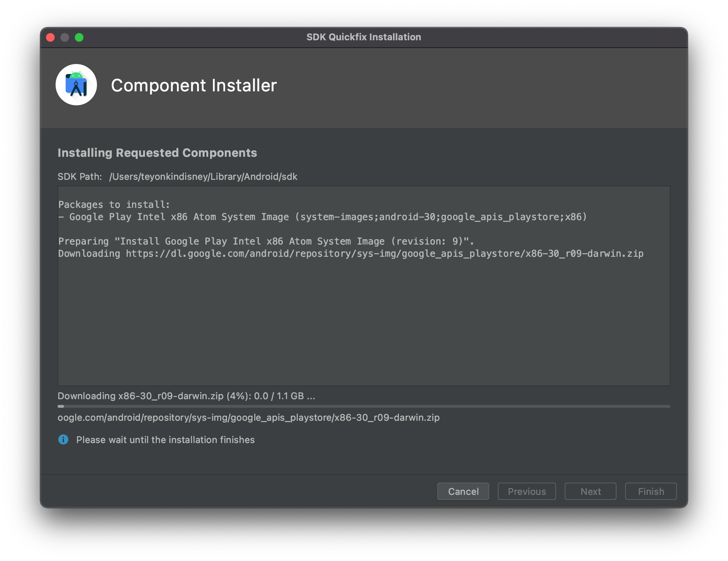Click 'Please wait until the installation finishes'

coord(165,440)
